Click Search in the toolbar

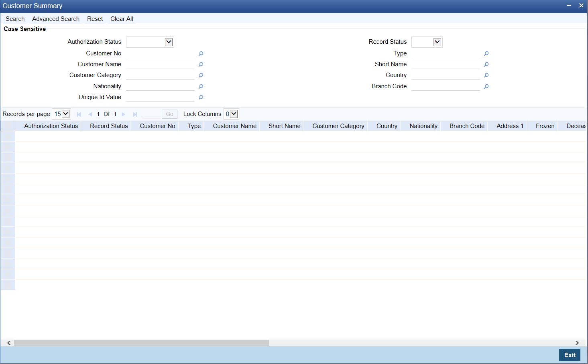click(15, 19)
